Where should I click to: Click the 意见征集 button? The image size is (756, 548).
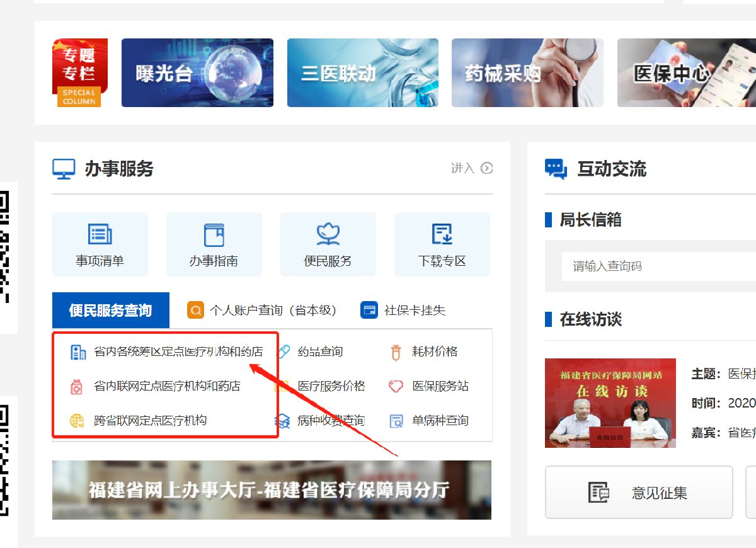pyautogui.click(x=639, y=493)
